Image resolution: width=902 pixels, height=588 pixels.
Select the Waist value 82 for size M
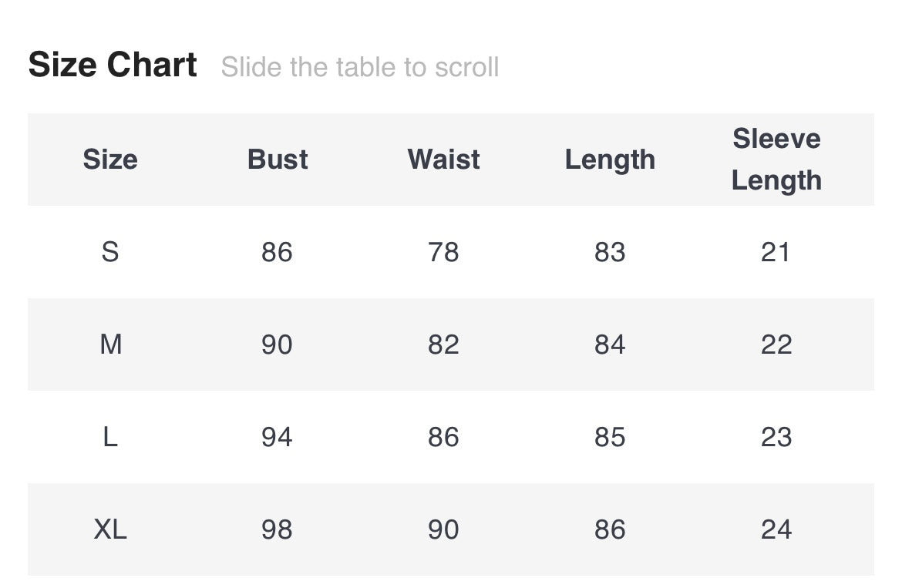443,344
